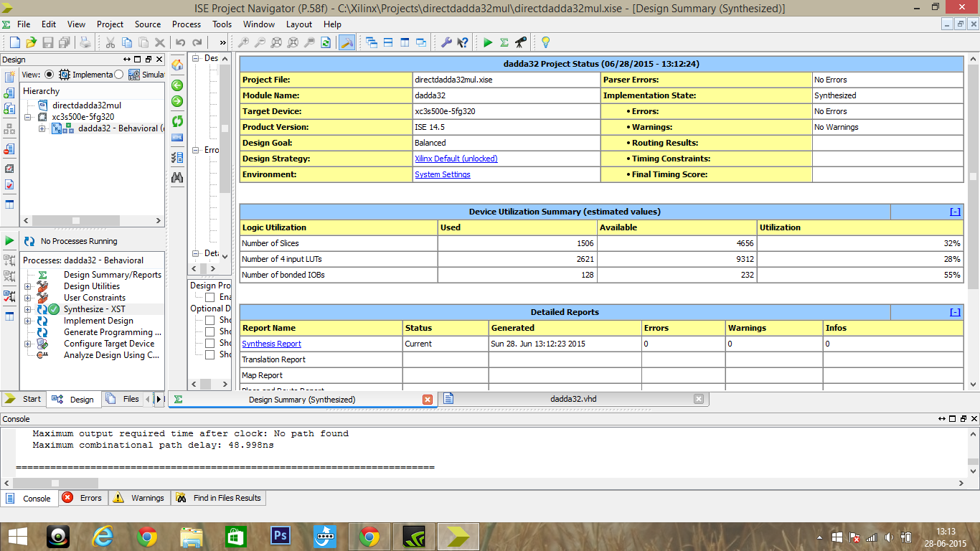Viewport: 980px width, 551px height.
Task: Open the Tools menu
Action: point(222,24)
